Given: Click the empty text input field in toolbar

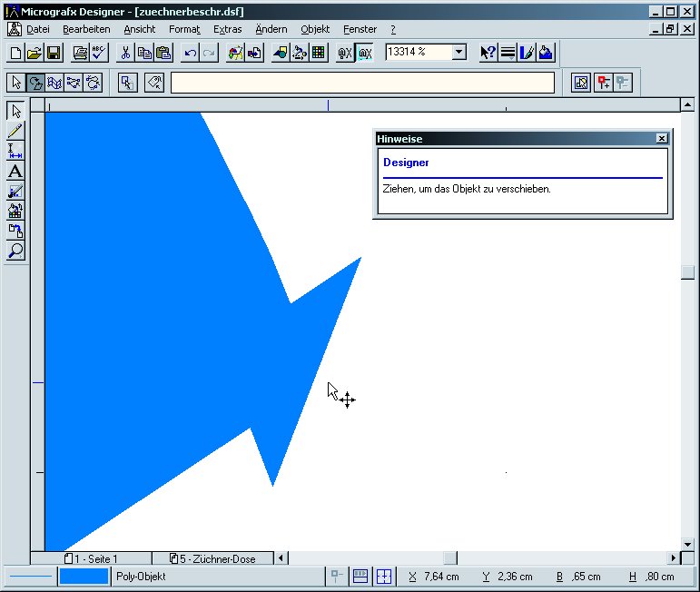Looking at the screenshot, I should [362, 83].
